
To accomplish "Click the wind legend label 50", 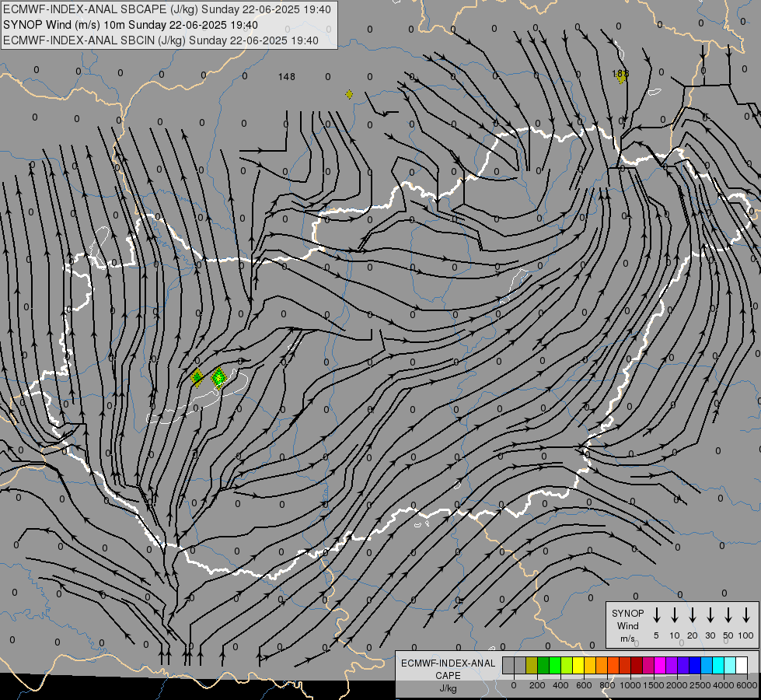I will (728, 635).
